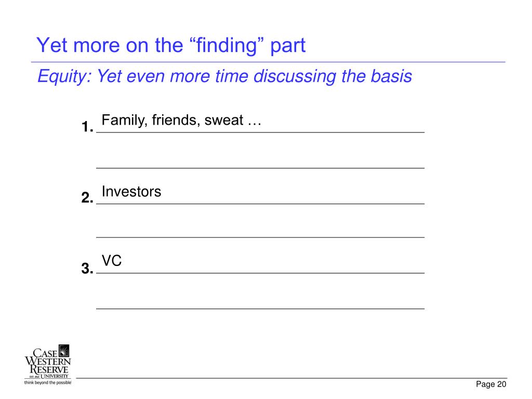Select the slide title 'Yet more on the finding part'
Image resolution: width=532 pixels, height=399 pixels.
[170, 45]
